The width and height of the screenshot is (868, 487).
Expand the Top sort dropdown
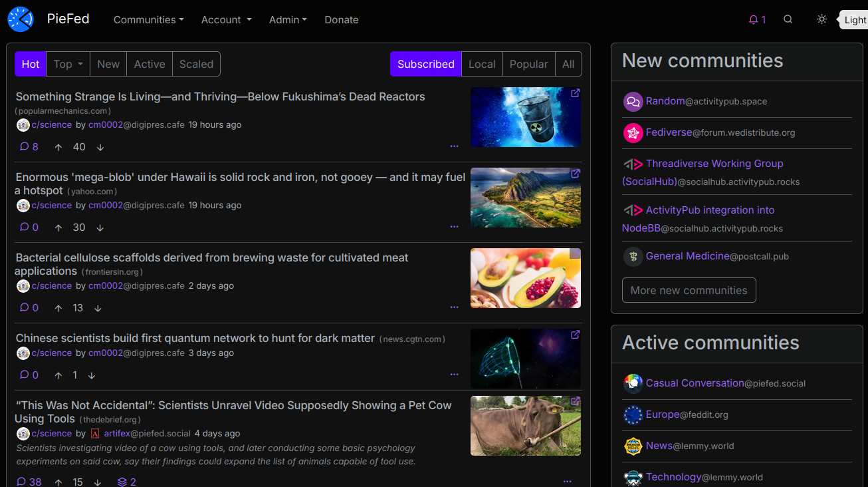tap(68, 65)
